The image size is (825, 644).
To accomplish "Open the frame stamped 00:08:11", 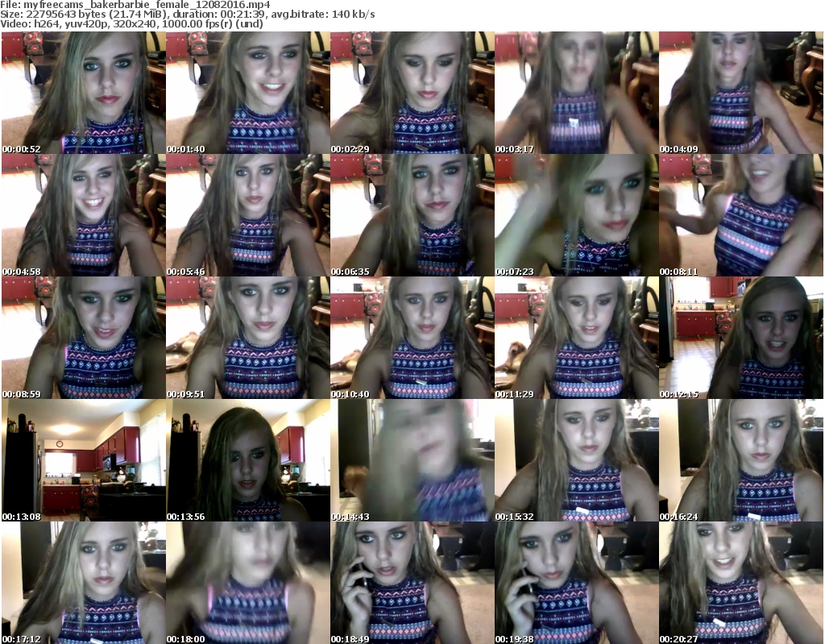I will pos(741,215).
